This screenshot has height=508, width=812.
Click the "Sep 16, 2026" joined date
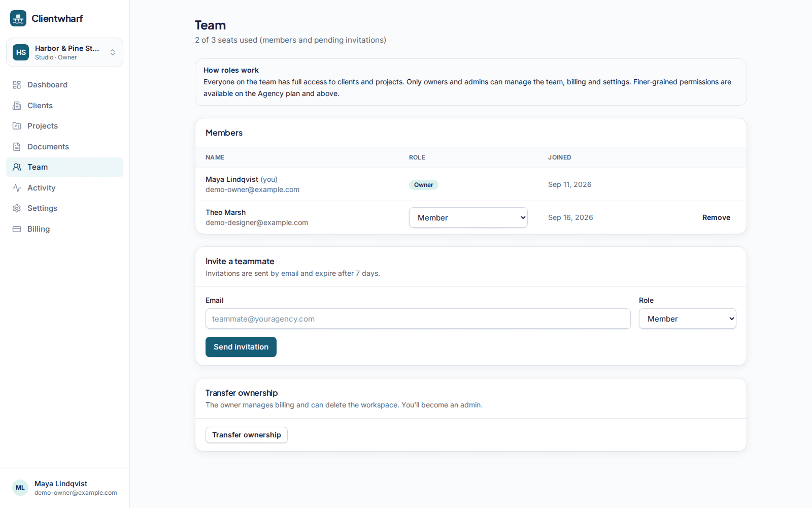click(570, 217)
